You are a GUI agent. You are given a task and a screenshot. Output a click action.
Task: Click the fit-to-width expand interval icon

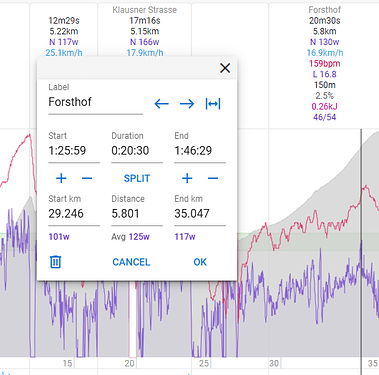[x=213, y=104]
